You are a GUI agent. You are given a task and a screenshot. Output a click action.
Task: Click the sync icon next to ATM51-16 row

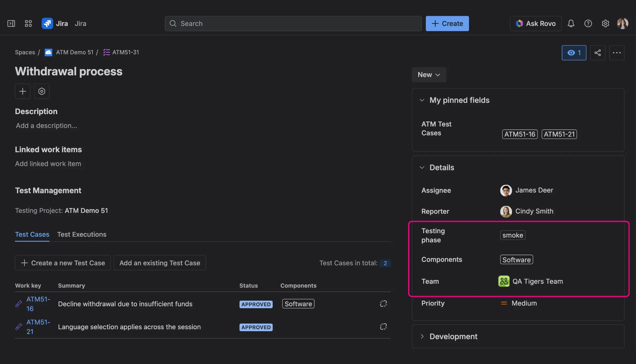(383, 304)
